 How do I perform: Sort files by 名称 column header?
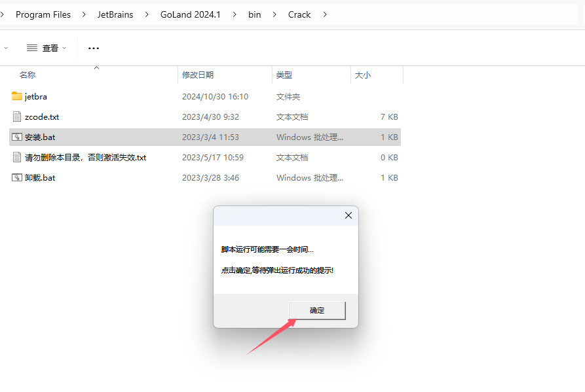[28, 75]
